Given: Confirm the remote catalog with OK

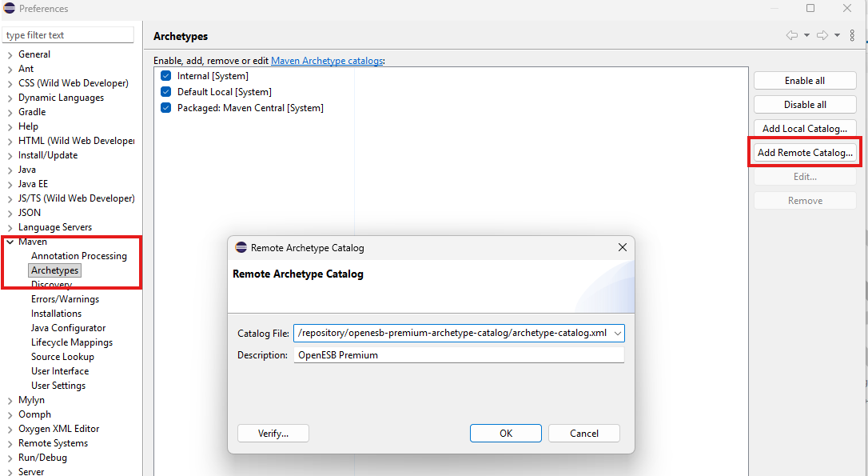Looking at the screenshot, I should click(x=505, y=433).
